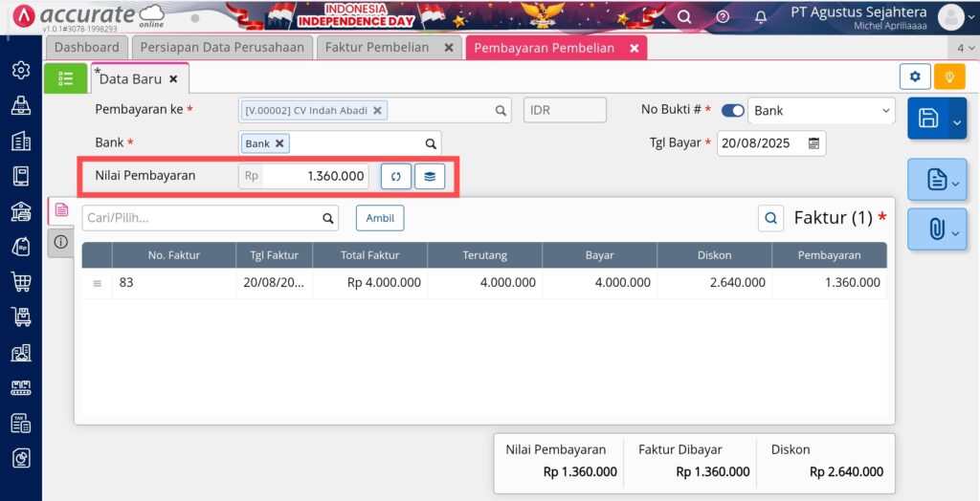
Task: Click the document actions icon button
Action: [937, 180]
